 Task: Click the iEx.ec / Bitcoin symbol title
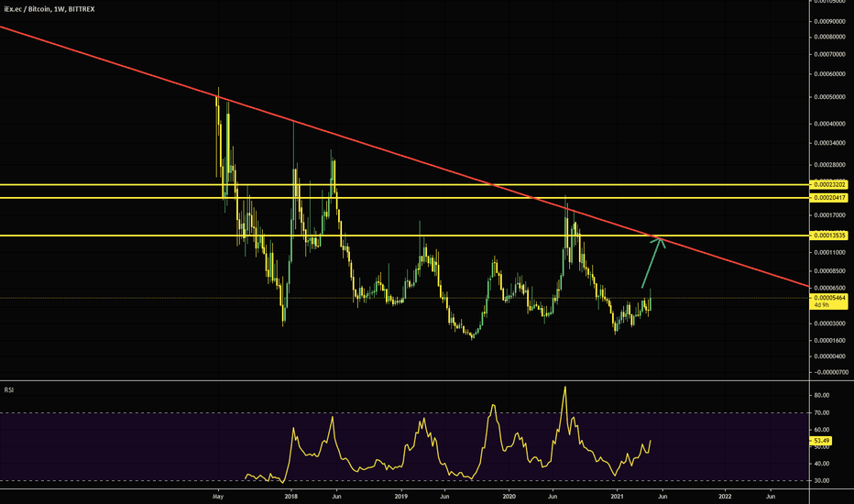click(x=49, y=9)
